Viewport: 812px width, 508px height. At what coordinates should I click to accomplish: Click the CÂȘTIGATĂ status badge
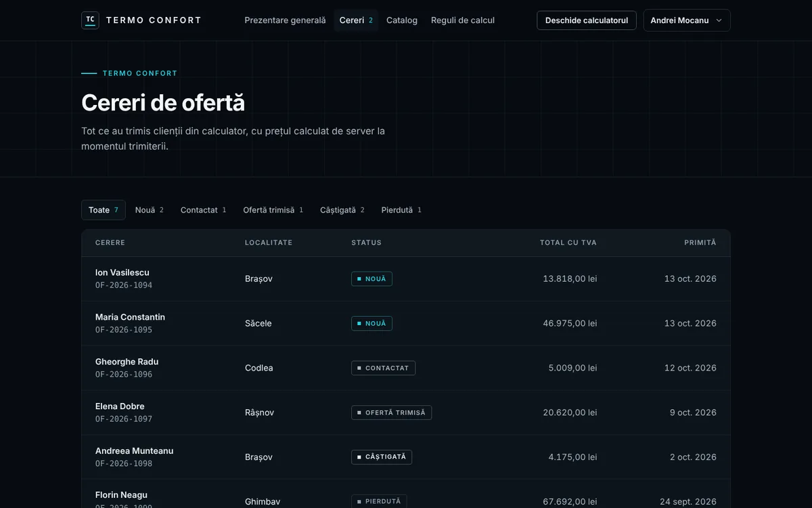pos(382,457)
